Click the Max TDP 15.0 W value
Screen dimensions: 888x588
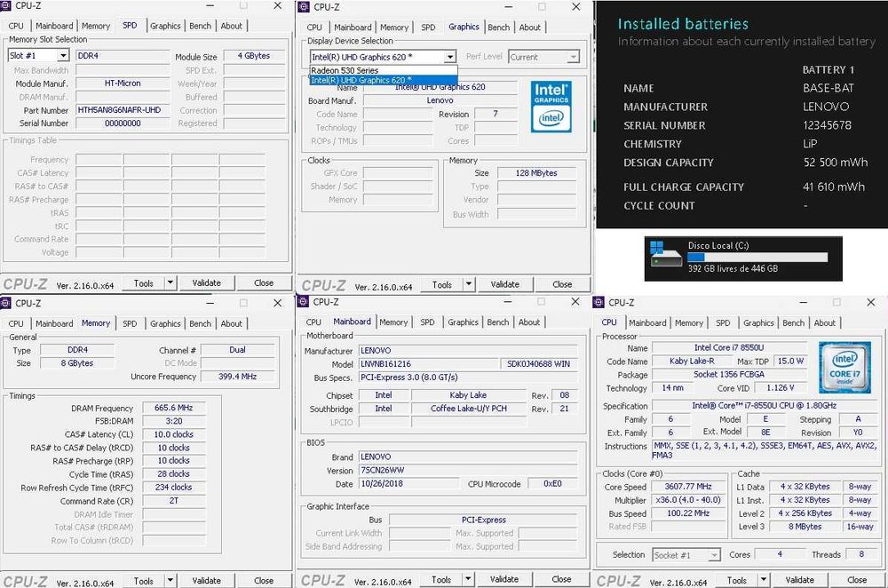point(791,361)
